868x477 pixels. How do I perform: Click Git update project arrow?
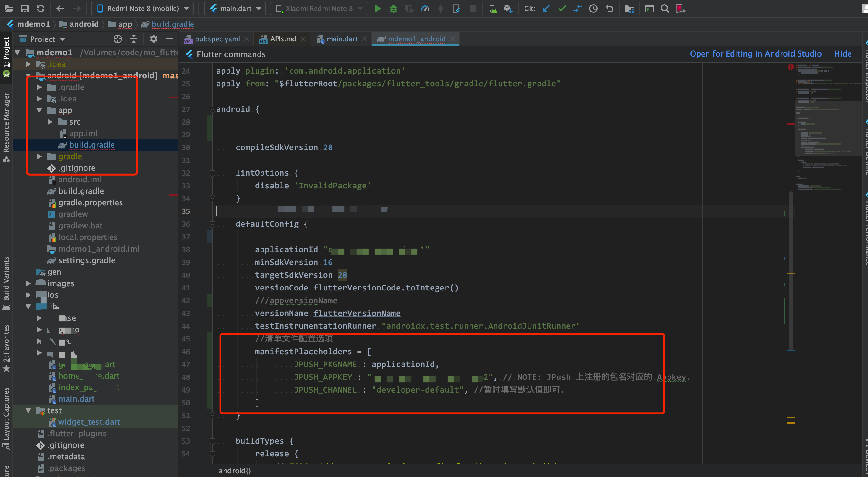pyautogui.click(x=546, y=9)
